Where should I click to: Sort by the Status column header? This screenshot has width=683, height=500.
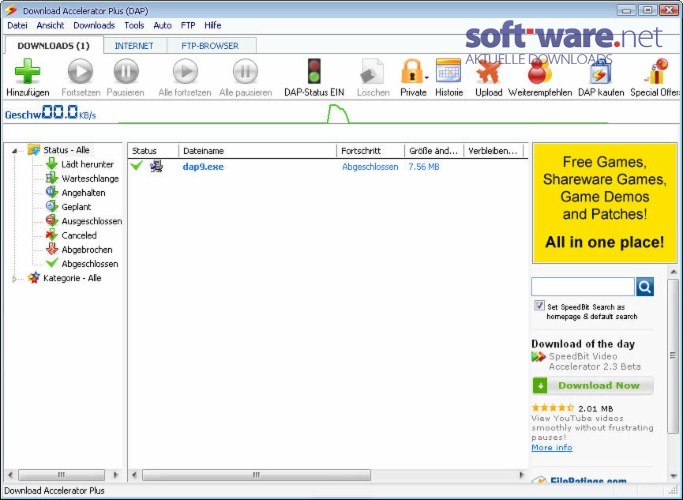coord(153,151)
